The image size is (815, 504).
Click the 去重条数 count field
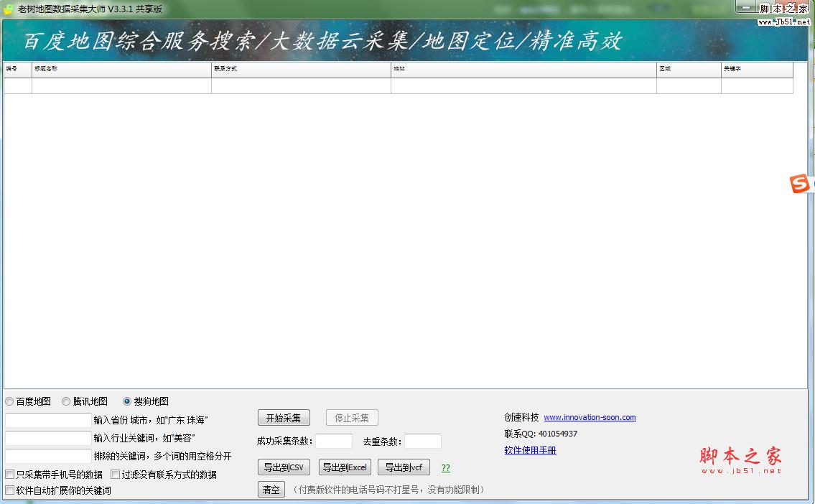[x=422, y=441]
